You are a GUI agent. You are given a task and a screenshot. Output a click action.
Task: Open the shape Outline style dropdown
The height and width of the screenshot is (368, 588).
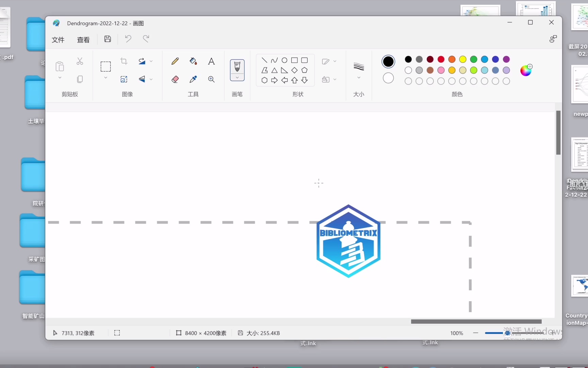(329, 61)
